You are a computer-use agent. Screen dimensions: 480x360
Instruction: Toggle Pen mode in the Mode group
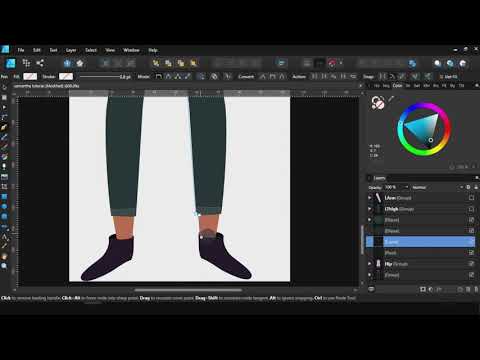click(x=159, y=77)
